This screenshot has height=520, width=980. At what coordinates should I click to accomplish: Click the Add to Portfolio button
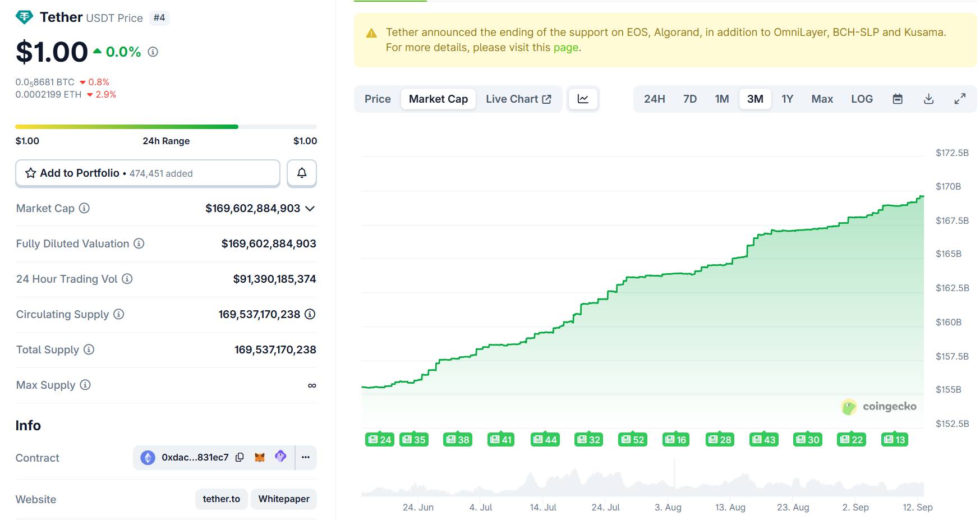tap(148, 173)
